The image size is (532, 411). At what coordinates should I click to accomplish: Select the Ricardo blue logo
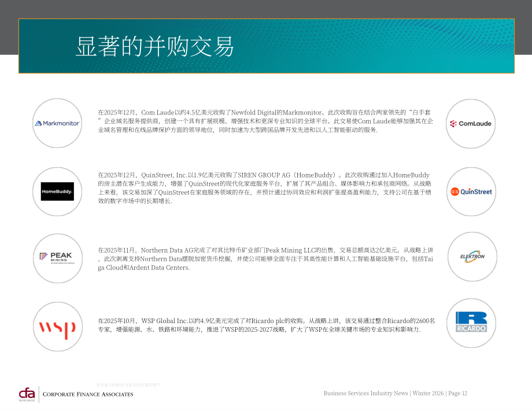point(471,322)
